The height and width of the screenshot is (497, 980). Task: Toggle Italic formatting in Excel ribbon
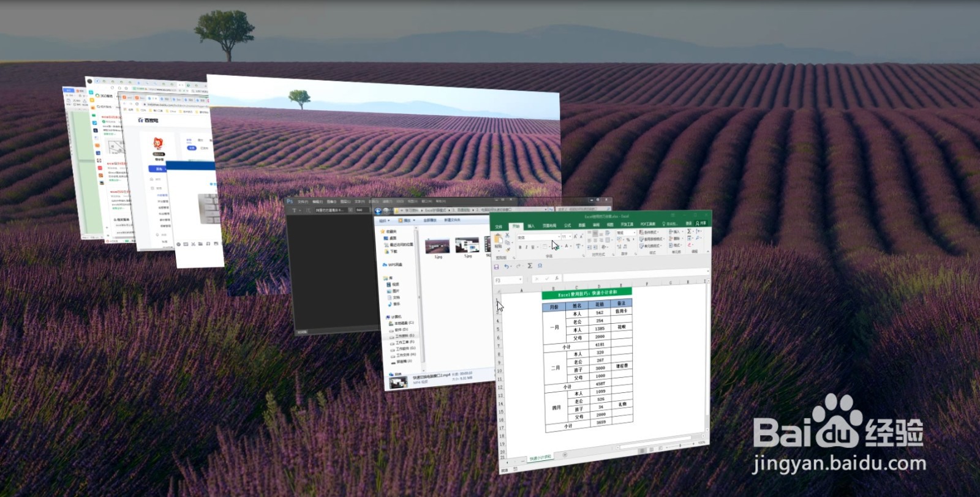[x=526, y=247]
